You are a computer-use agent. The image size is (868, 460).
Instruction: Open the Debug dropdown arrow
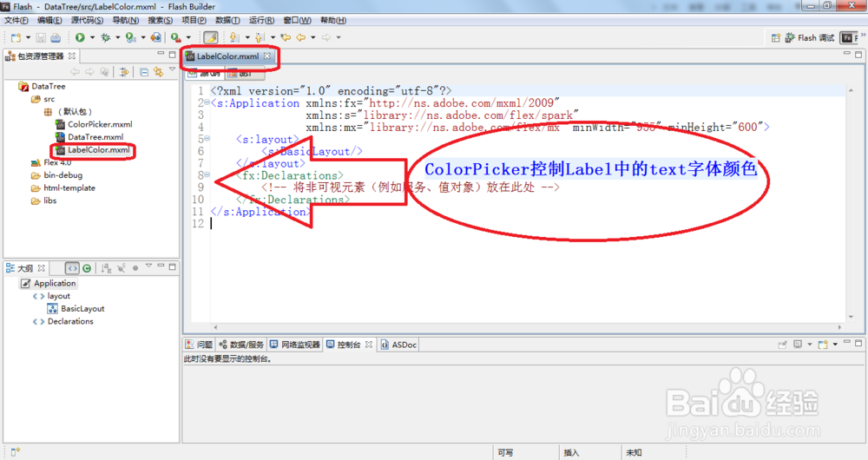(x=118, y=37)
